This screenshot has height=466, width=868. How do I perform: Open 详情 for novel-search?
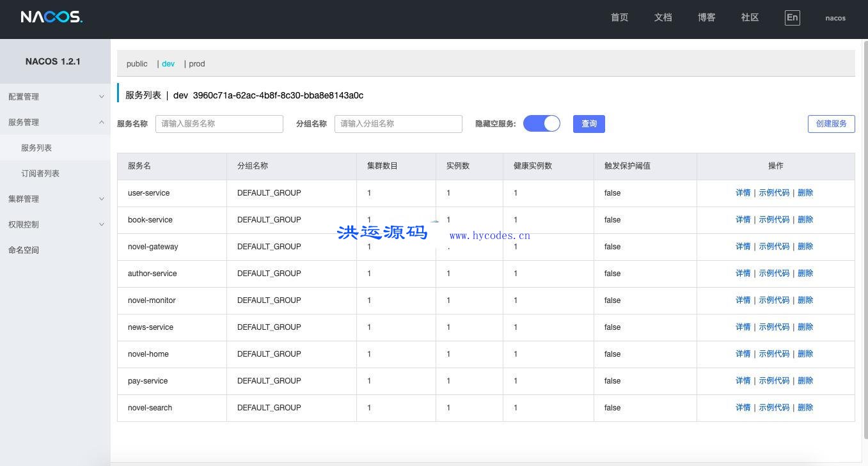pos(743,407)
